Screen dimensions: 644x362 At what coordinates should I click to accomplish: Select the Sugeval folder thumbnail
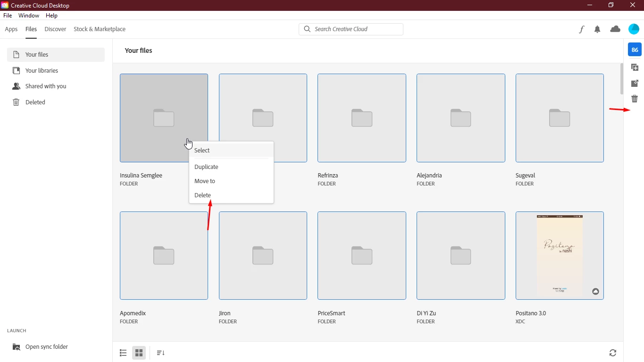[x=560, y=118]
